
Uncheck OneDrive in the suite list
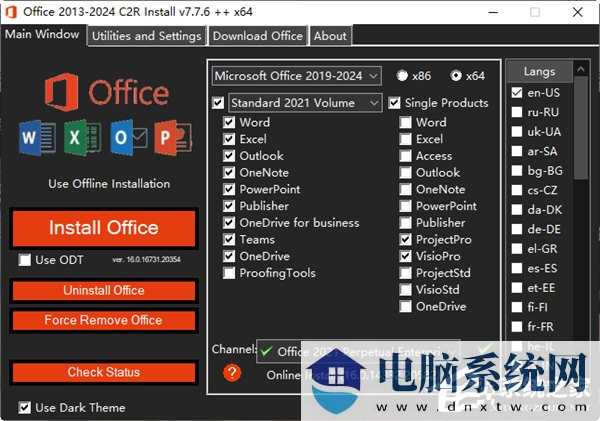pyautogui.click(x=229, y=256)
